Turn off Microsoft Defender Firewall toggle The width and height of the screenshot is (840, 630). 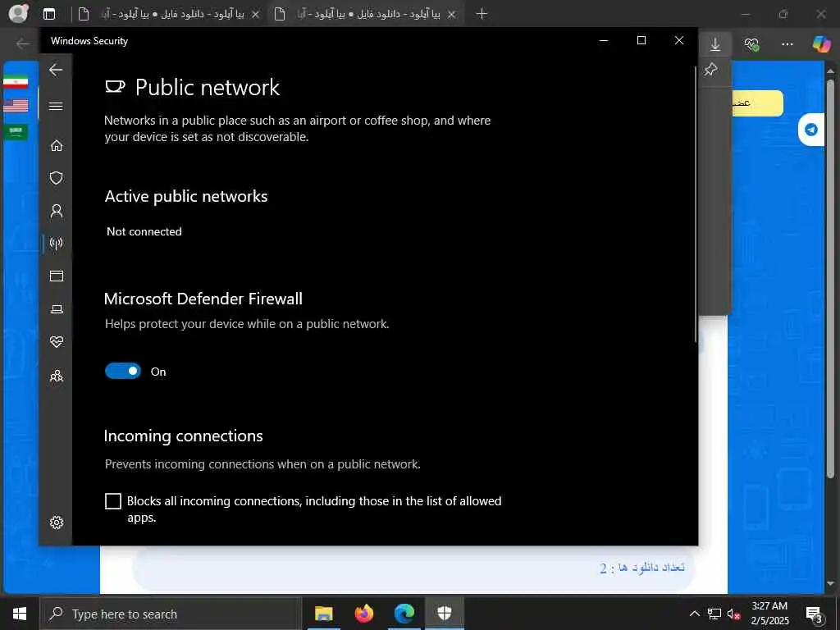click(x=123, y=371)
